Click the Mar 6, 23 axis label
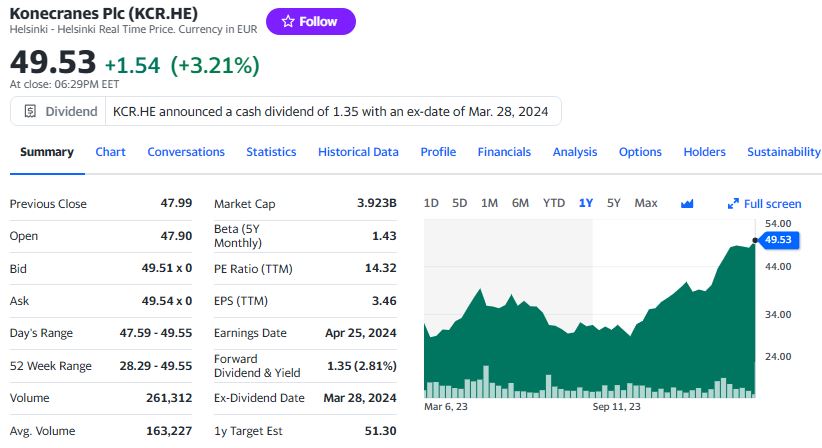822x448 pixels. 446,407
